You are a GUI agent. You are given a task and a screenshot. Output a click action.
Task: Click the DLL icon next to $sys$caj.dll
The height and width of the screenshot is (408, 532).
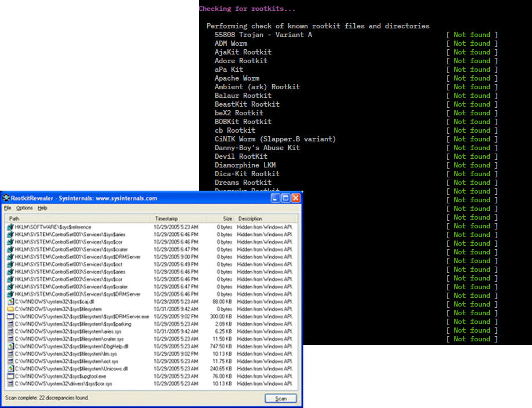click(x=10, y=302)
